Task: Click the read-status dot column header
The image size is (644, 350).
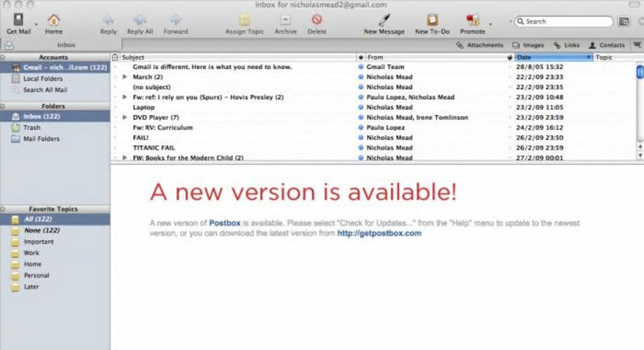Action: 361,57
